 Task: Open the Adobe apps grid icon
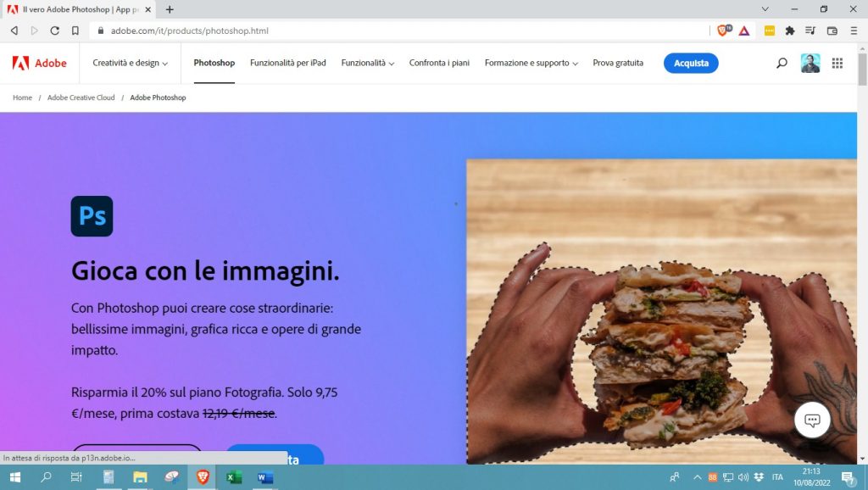click(x=837, y=64)
